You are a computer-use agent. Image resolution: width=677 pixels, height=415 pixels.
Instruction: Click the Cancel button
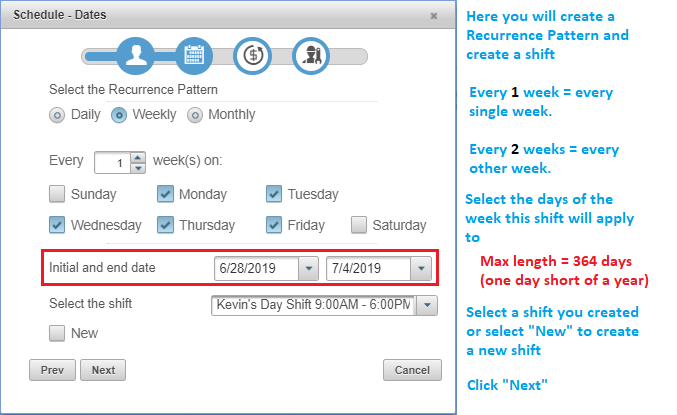412,370
